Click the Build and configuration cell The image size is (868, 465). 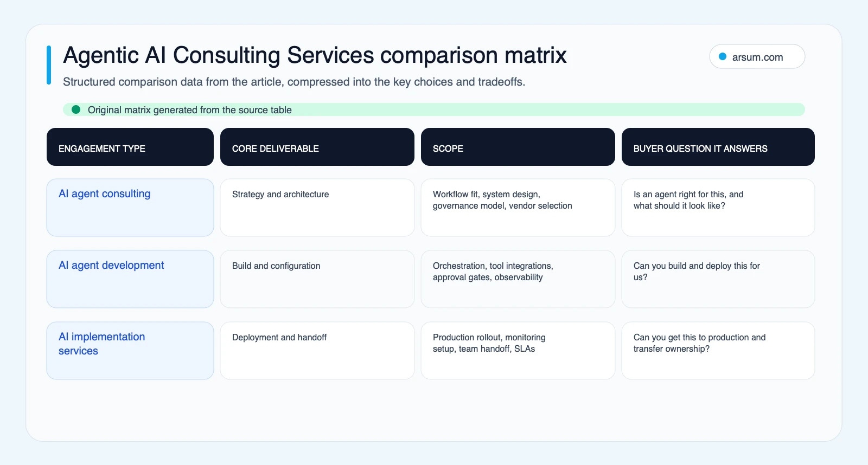(317, 279)
